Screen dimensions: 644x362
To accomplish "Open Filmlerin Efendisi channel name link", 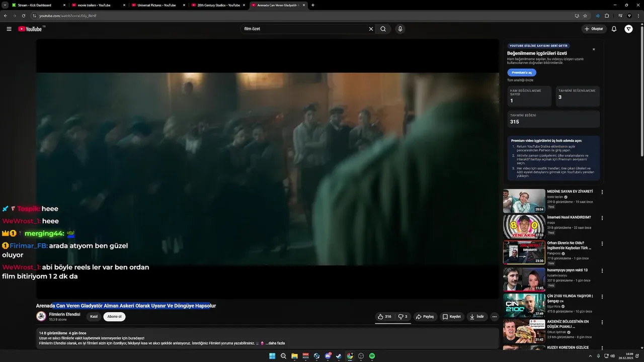I will (65, 314).
